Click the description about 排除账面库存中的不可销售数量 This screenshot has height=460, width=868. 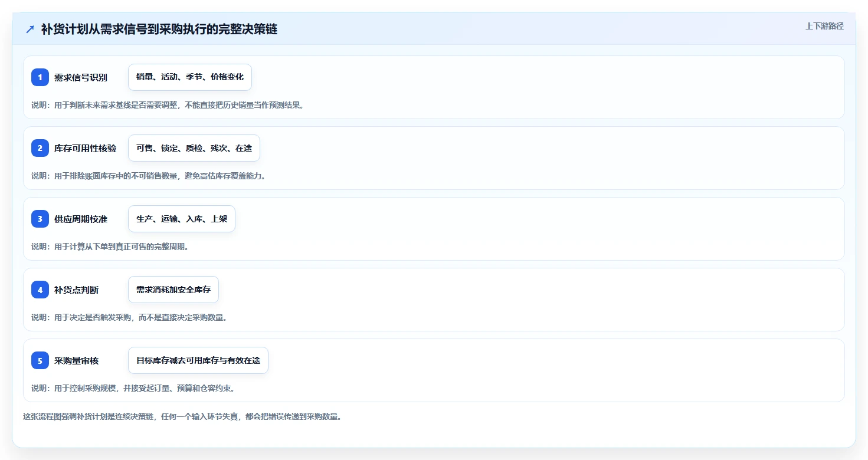tap(148, 176)
